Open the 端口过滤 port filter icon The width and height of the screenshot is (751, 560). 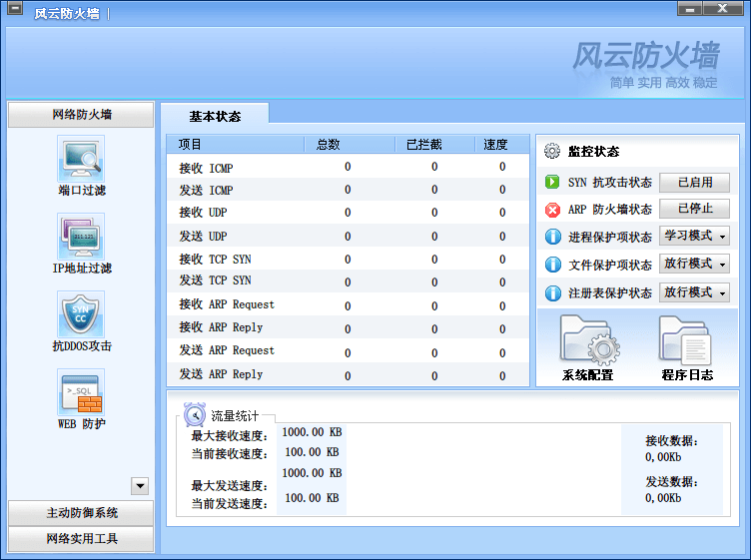tap(81, 160)
